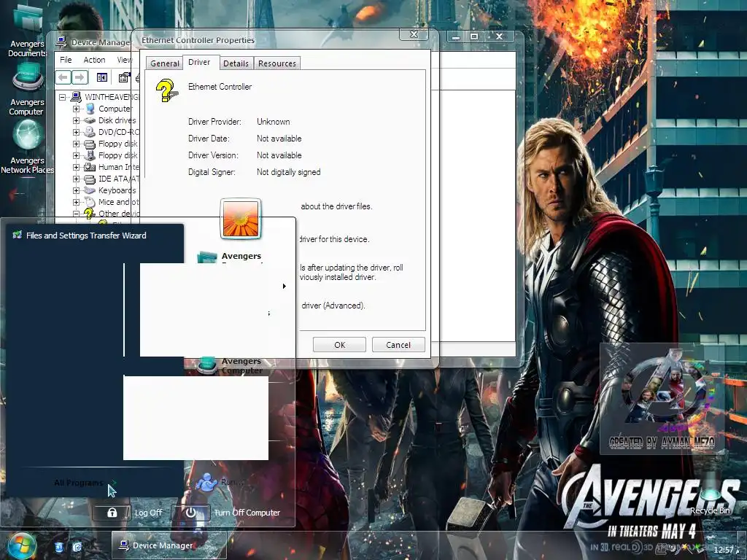Select Computer category icon in device tree
The height and width of the screenshot is (560, 747).
[x=90, y=109]
